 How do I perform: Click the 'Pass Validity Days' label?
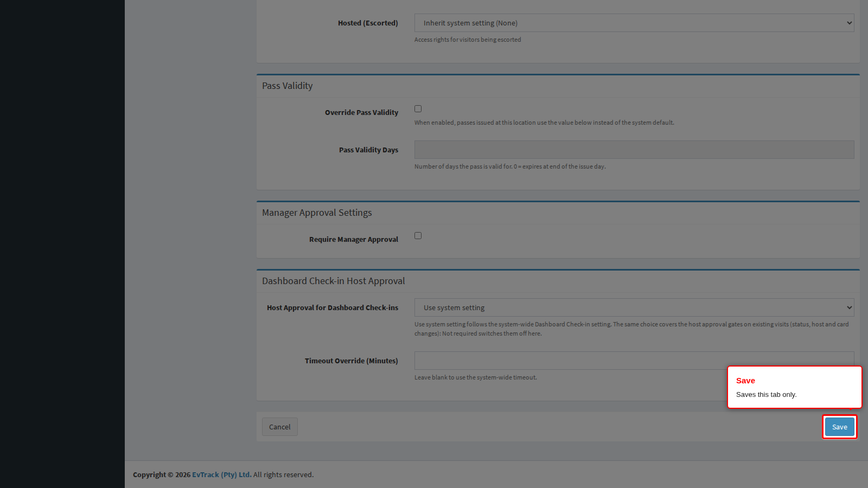click(x=369, y=150)
